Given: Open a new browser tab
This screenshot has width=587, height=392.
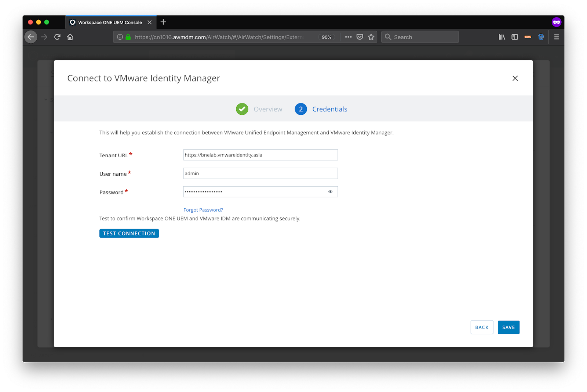Looking at the screenshot, I should (x=163, y=22).
